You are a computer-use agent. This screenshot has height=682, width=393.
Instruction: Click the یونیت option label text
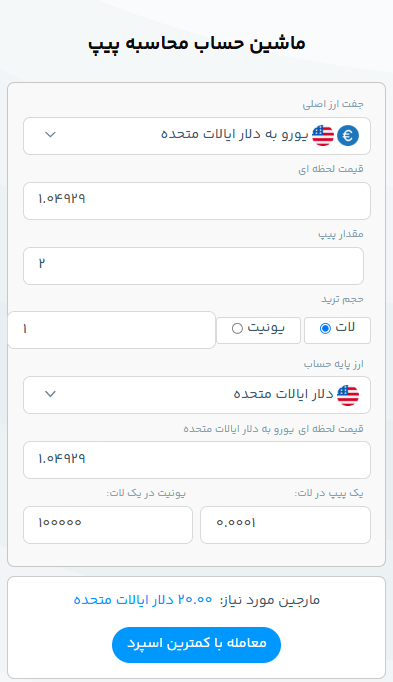pos(266,328)
